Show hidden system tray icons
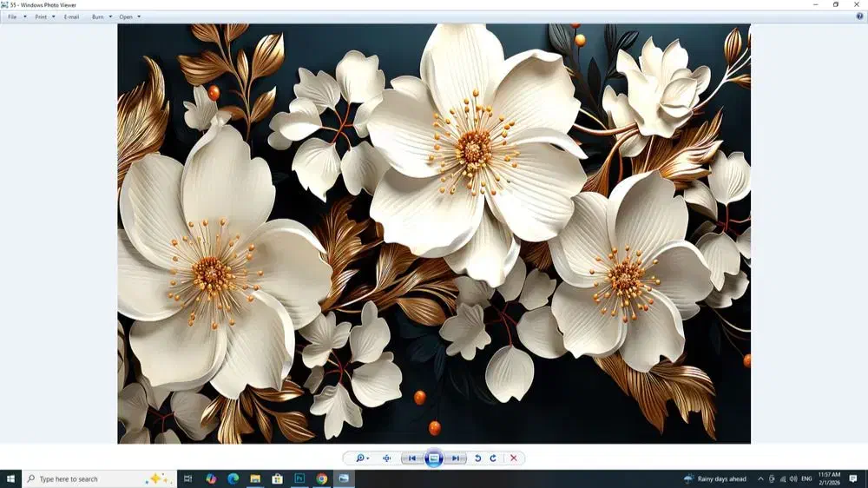The height and width of the screenshot is (488, 868). point(760,478)
